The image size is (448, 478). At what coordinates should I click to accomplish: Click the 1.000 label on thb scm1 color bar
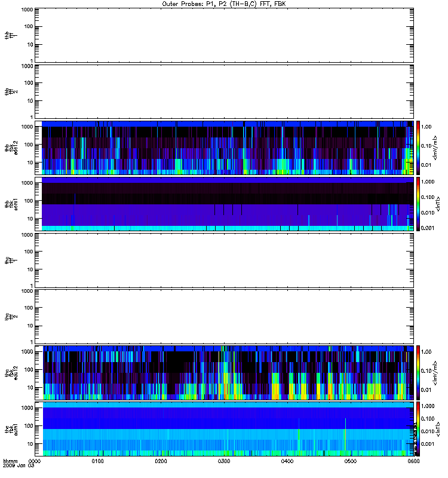[x=428, y=182]
